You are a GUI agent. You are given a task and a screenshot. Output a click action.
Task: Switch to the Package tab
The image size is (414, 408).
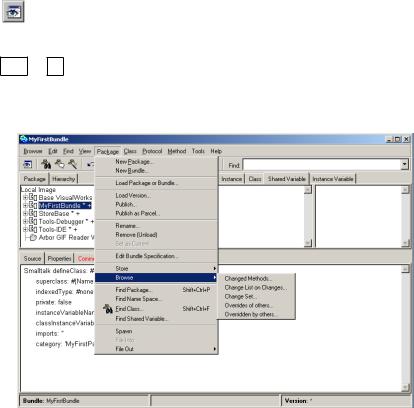[x=34, y=179]
